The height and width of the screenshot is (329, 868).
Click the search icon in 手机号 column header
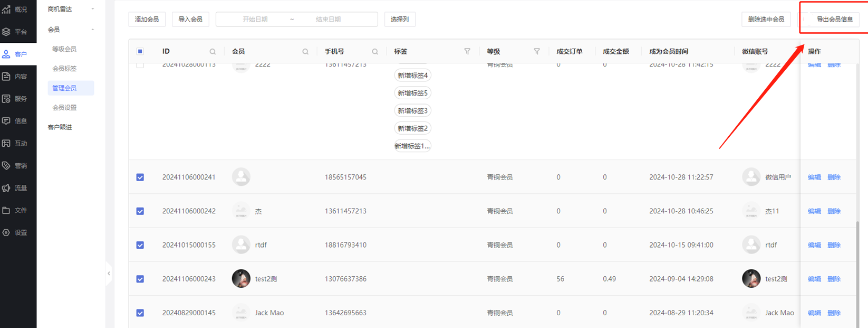[x=375, y=52]
